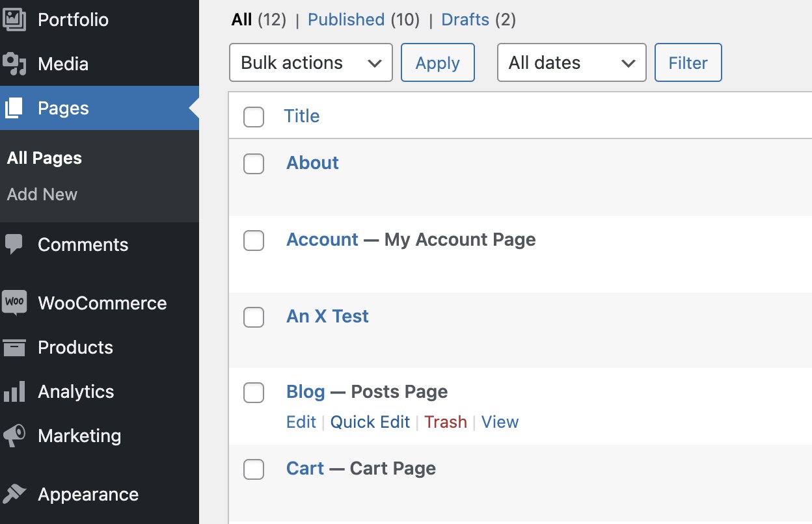Image resolution: width=812 pixels, height=524 pixels.
Task: Expand the All dates dropdown
Action: point(571,62)
